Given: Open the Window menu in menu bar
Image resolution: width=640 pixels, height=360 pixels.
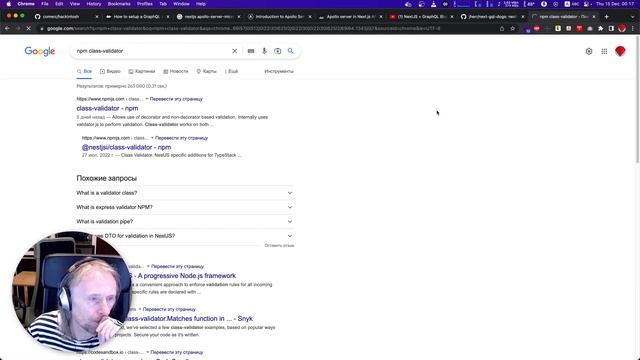Looking at the screenshot, I should (x=181, y=4).
